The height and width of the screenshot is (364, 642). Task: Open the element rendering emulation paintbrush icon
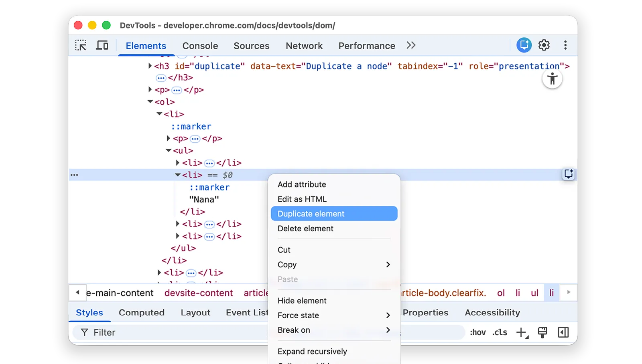542,332
